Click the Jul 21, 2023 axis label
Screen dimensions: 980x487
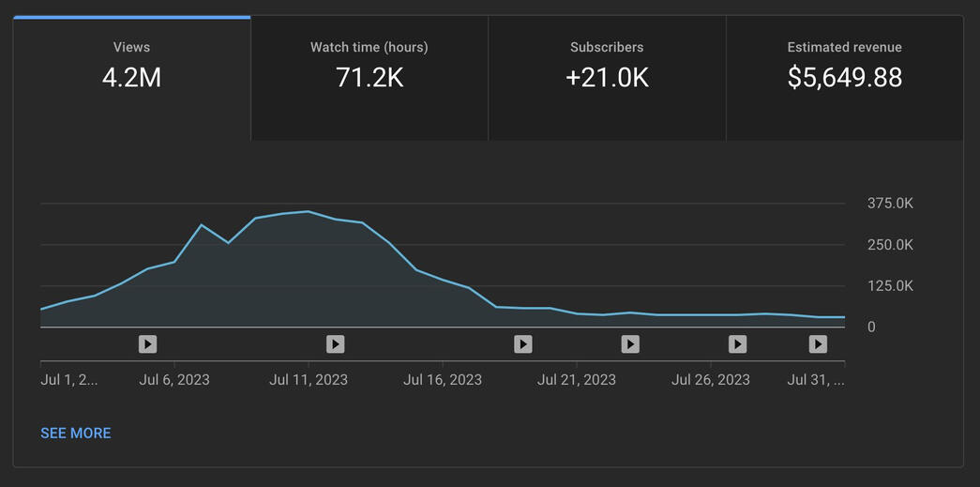577,380
